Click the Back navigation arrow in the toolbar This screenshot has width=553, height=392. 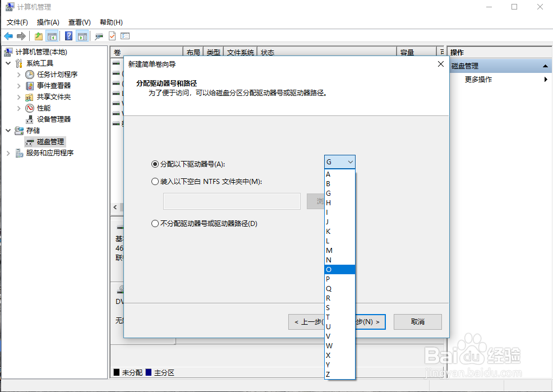pos(9,35)
